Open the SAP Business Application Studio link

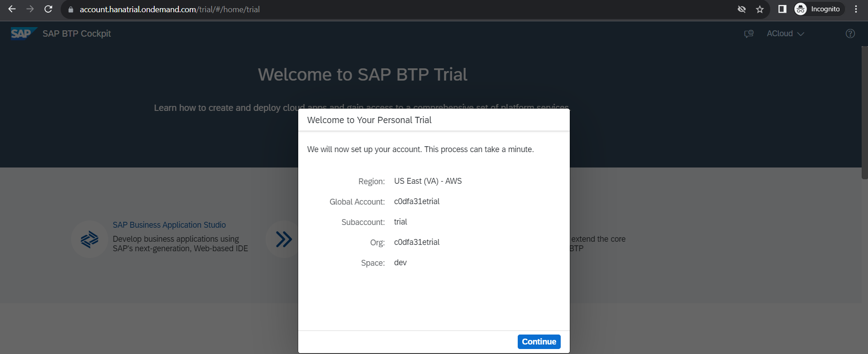click(169, 225)
